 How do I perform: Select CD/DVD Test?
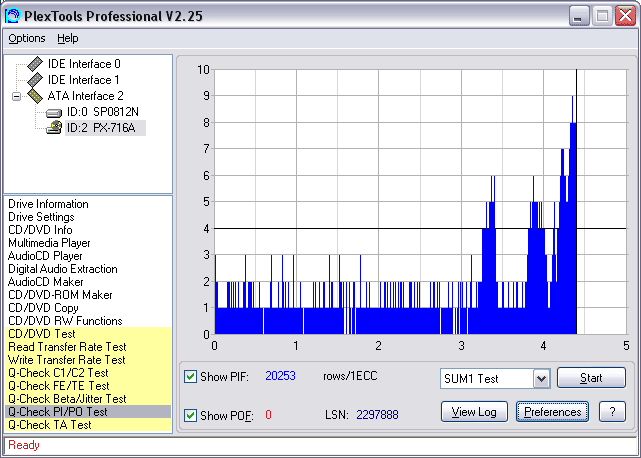[x=88, y=334]
